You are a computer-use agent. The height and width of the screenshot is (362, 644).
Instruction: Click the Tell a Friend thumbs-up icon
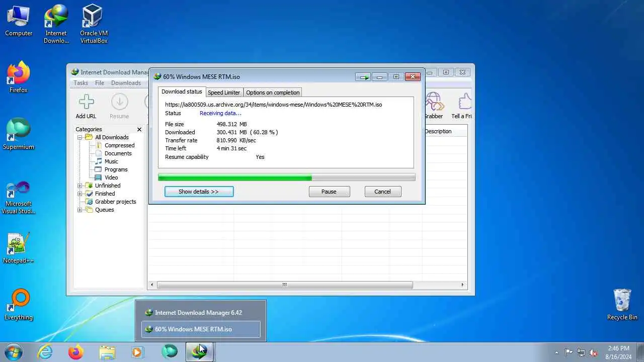point(462,106)
